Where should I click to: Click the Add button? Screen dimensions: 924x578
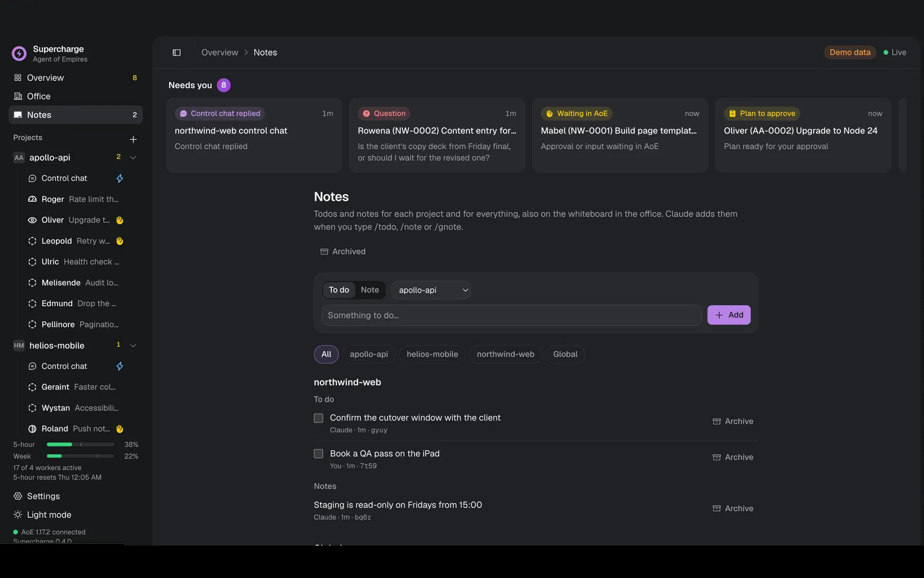[729, 315]
